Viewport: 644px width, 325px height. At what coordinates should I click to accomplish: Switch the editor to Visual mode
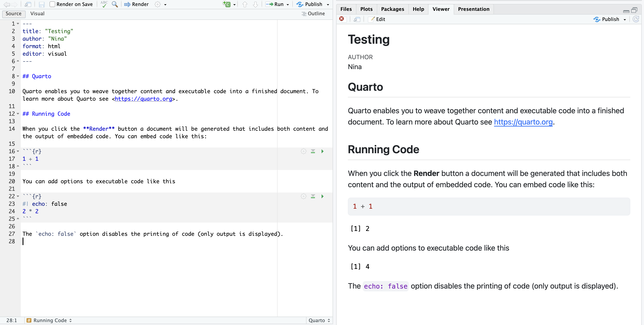click(x=37, y=13)
